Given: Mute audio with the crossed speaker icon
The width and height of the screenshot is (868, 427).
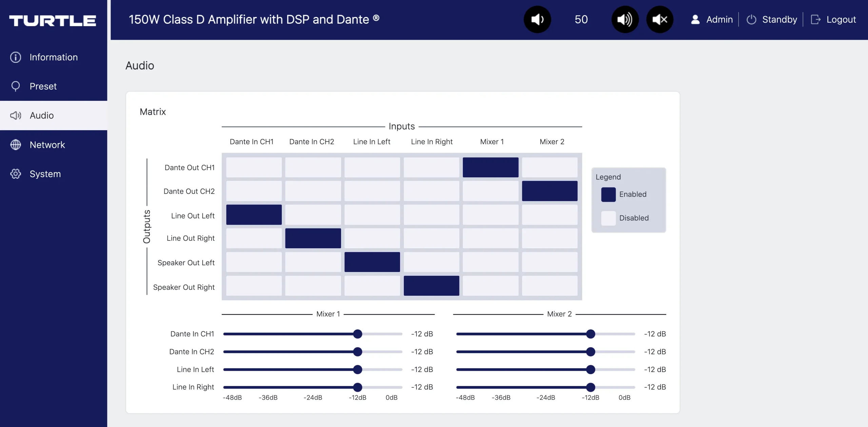Looking at the screenshot, I should 659,20.
